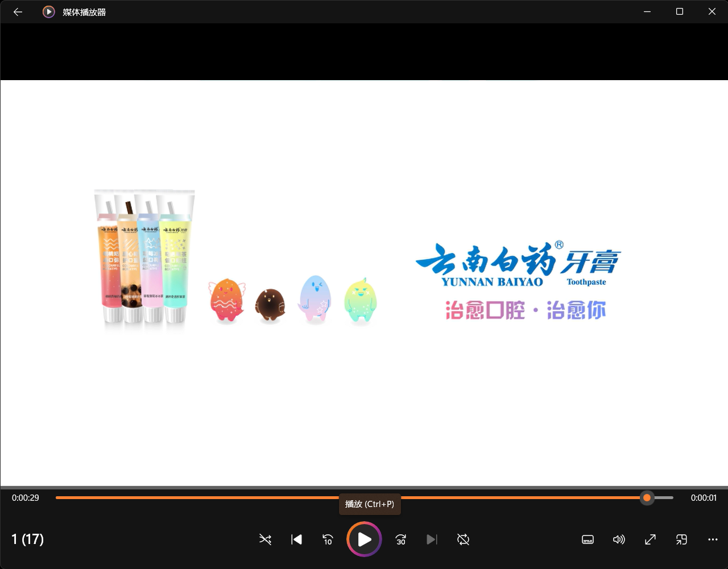Open more options menu
This screenshot has height=569, width=728.
(x=713, y=539)
